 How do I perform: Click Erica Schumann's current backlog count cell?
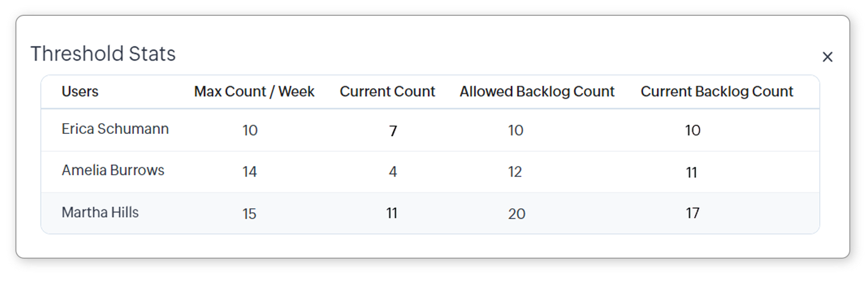pyautogui.click(x=693, y=131)
